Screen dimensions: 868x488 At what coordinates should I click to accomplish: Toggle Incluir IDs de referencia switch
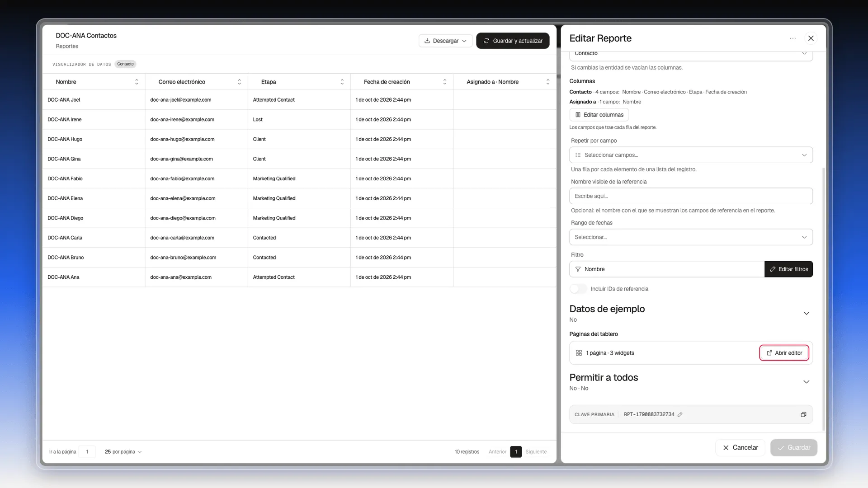coord(578,289)
